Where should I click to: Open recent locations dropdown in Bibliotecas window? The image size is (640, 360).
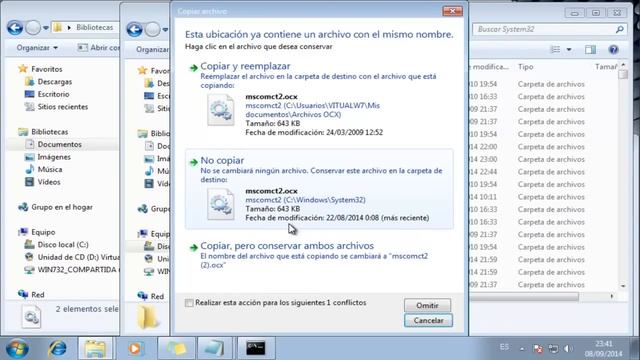tap(46, 28)
